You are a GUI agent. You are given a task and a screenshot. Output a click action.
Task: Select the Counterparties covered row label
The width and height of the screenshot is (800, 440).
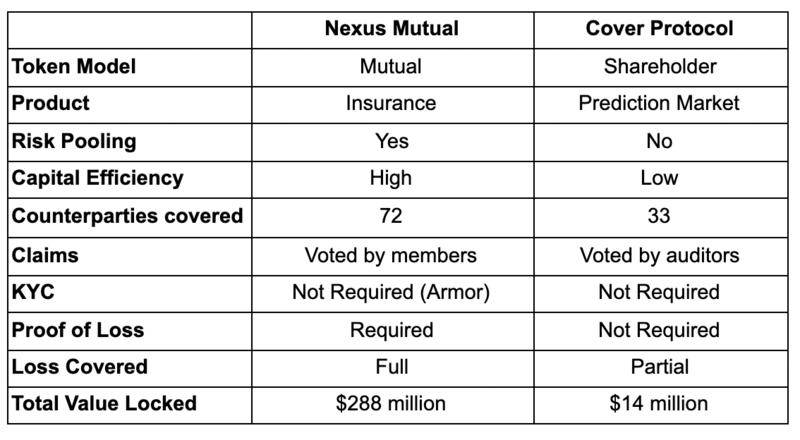127,216
